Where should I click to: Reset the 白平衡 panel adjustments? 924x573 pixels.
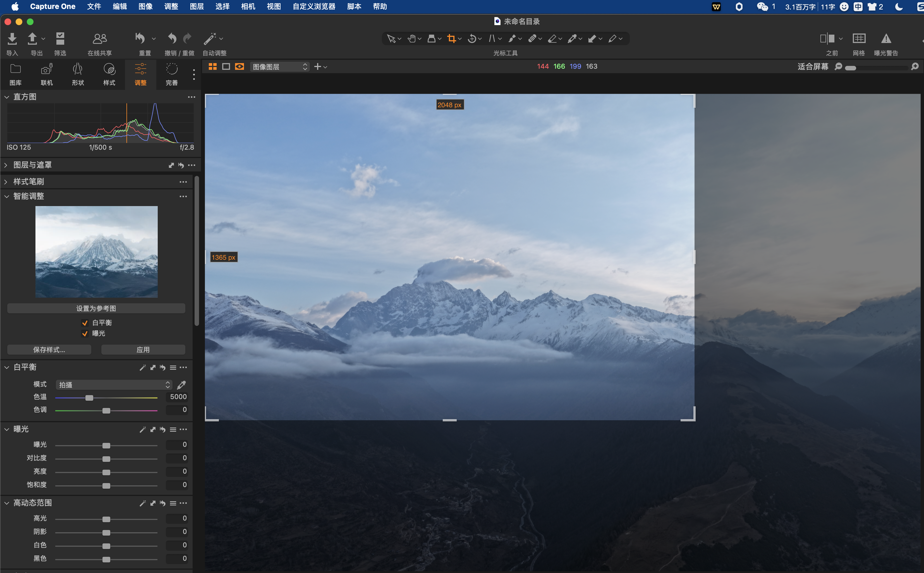pos(162,367)
